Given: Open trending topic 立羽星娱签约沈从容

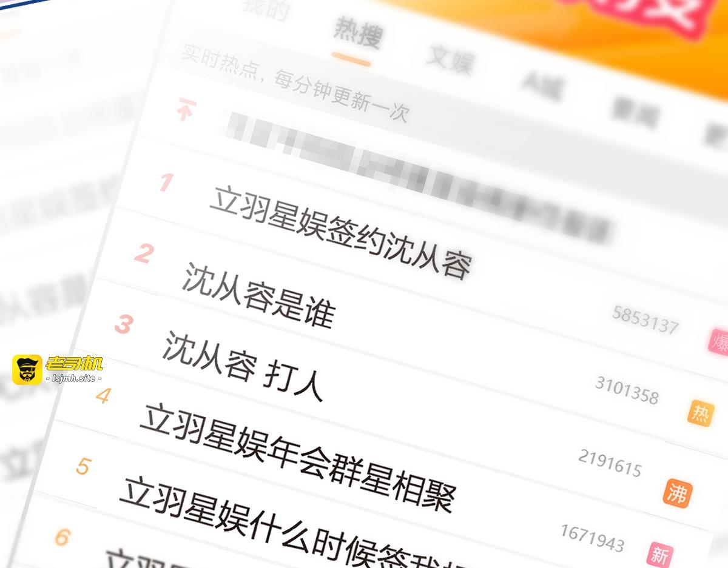Looking at the screenshot, I should point(340,233).
